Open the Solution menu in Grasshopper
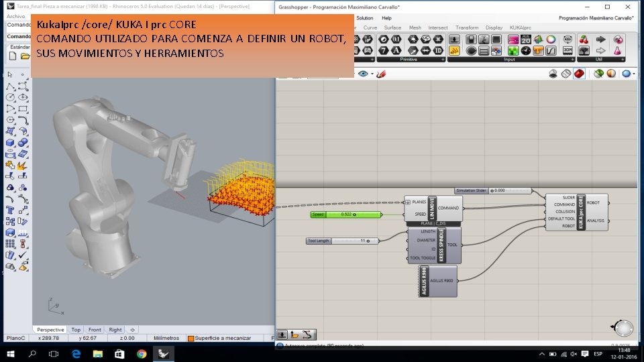 pos(365,18)
